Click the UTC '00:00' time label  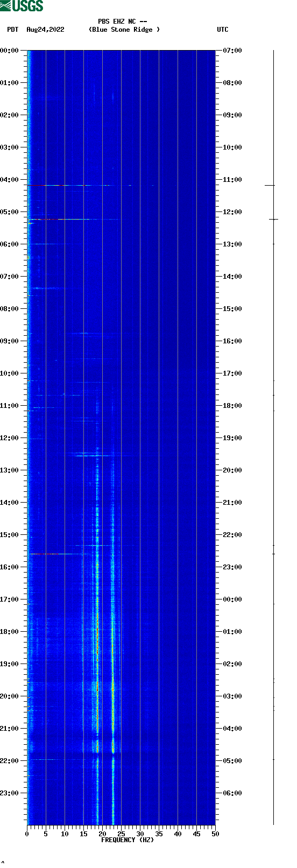(x=232, y=599)
